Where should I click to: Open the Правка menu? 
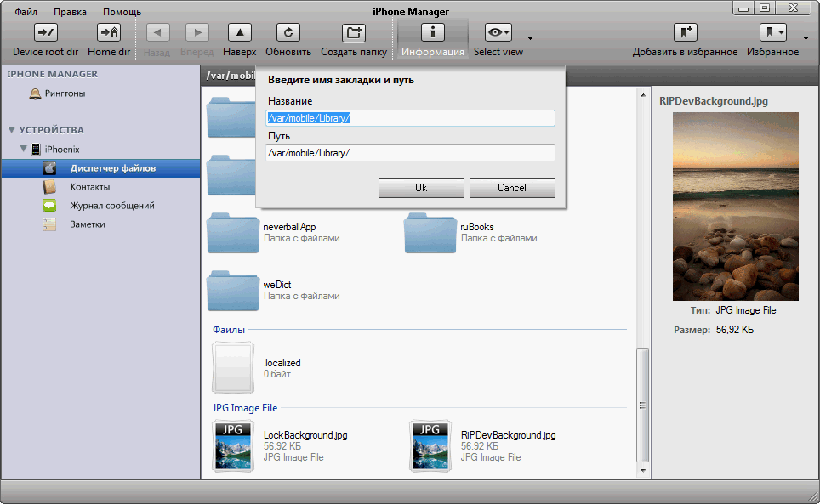click(x=70, y=13)
